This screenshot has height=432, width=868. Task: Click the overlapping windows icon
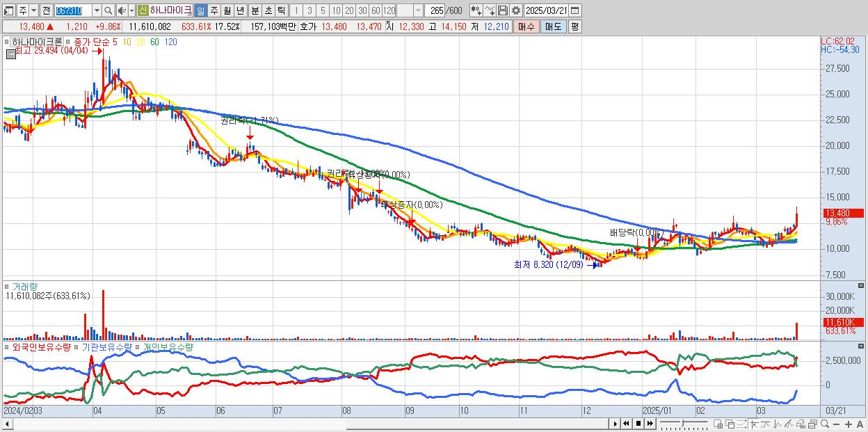pos(730,424)
